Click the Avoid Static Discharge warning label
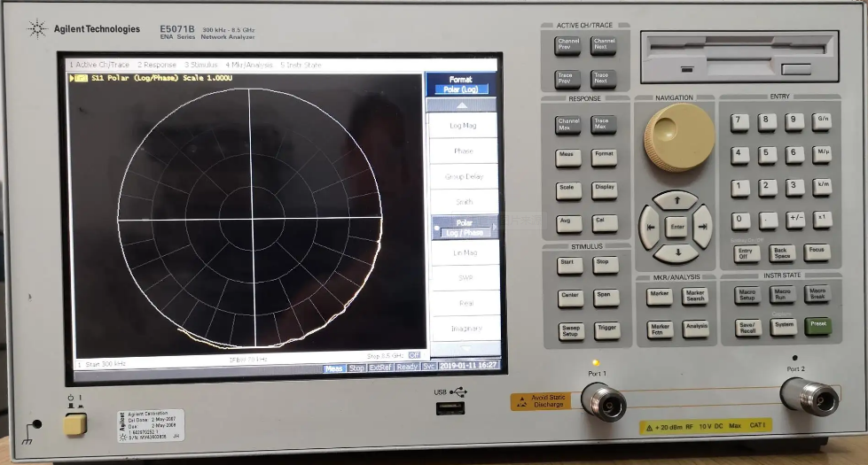 [540, 401]
